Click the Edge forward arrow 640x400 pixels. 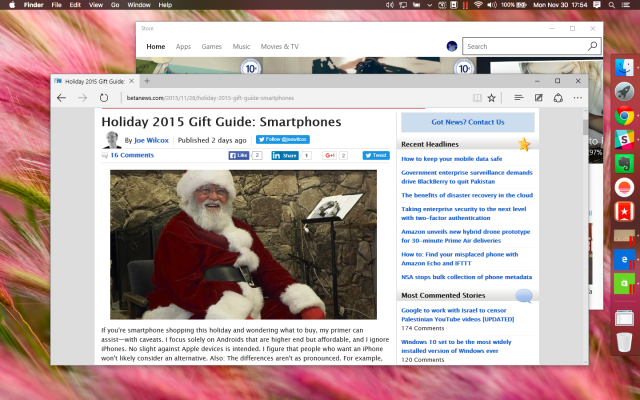(82, 98)
